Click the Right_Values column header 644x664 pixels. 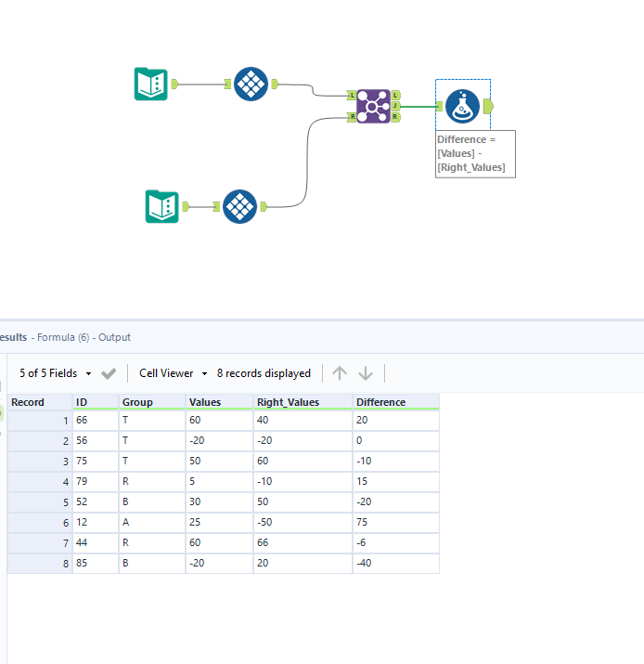tap(303, 402)
